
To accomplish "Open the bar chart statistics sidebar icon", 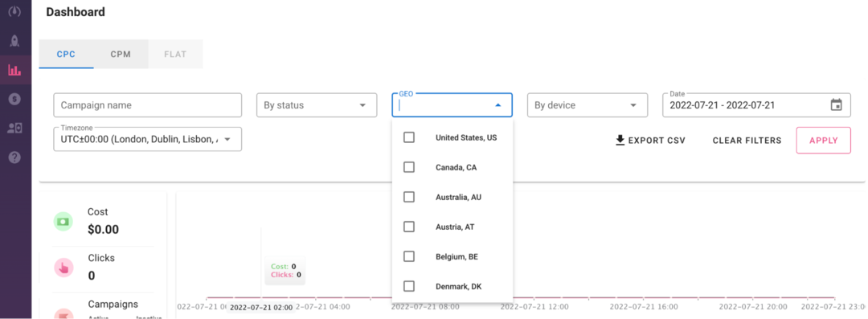I will (15, 70).
